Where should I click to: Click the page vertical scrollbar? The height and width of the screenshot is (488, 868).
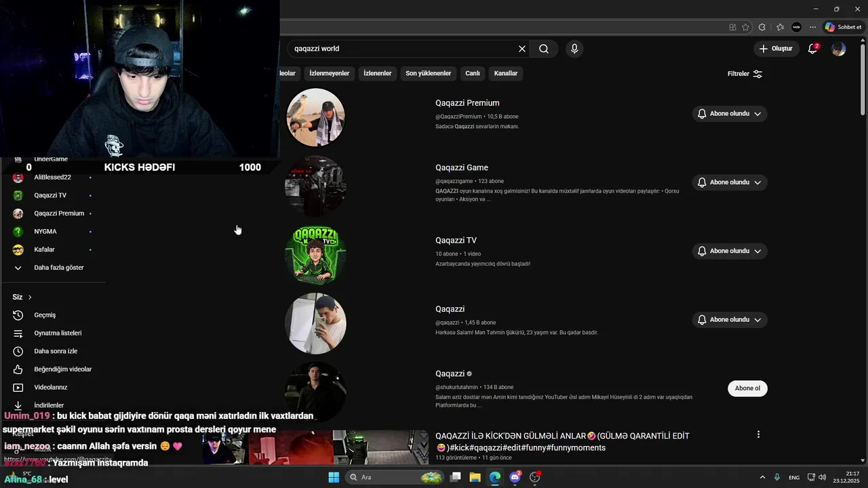863,81
